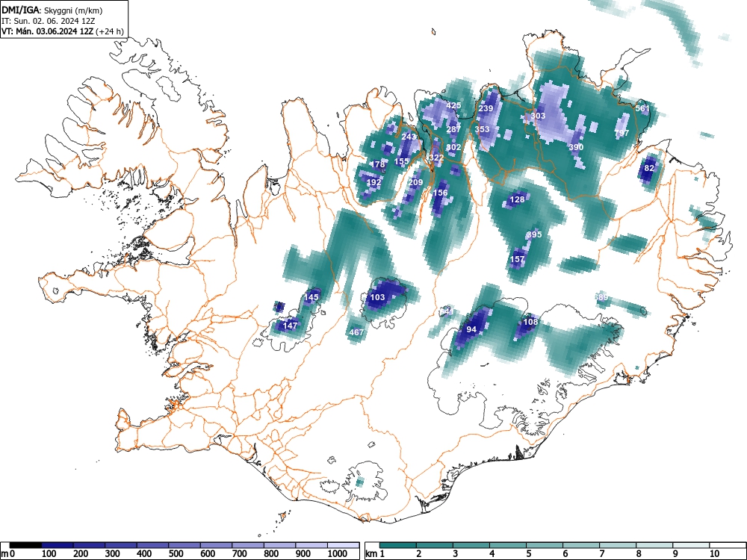Click the 'VT: Mán. 03.06.2024 12Z' valid time line
This screenshot has height=560, width=747.
click(47, 31)
